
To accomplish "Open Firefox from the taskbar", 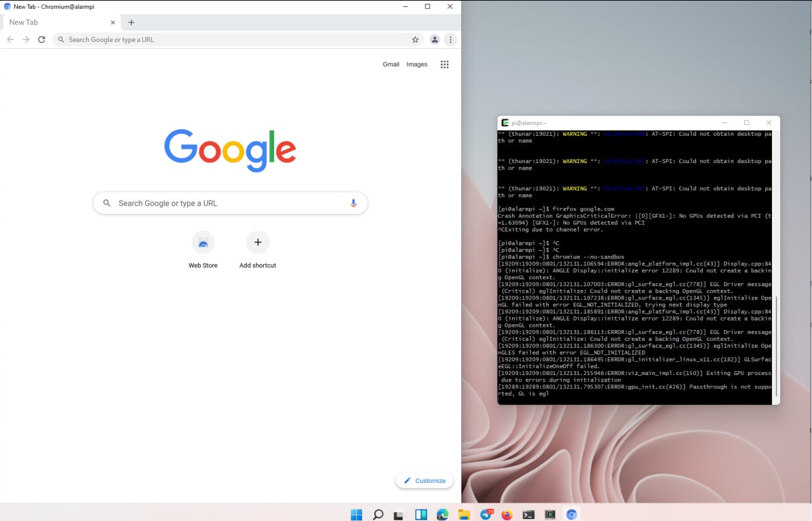I will pos(507,515).
